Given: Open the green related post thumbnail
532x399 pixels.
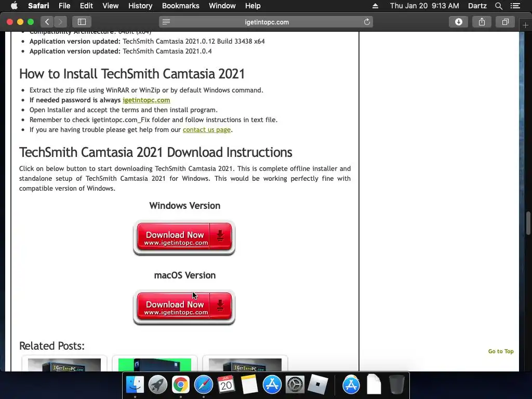Looking at the screenshot, I should [x=155, y=364].
